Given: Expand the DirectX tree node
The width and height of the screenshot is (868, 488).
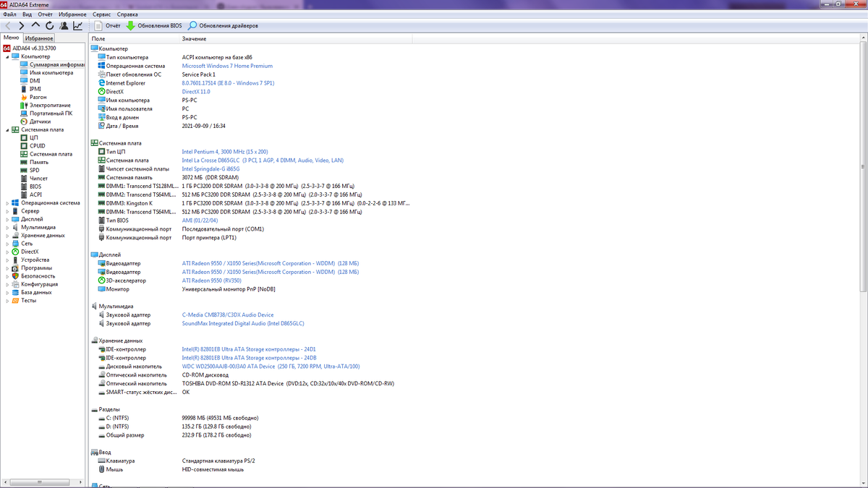Looking at the screenshot, I should [x=7, y=252].
